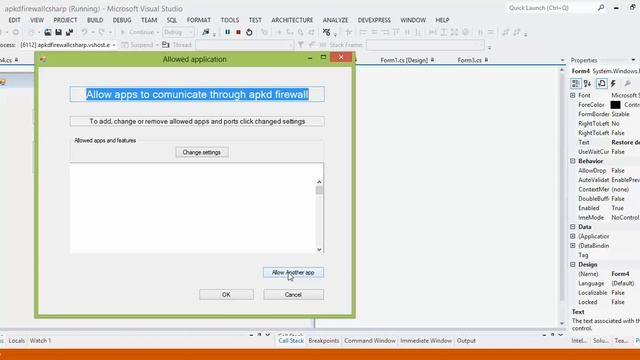The image size is (640, 360).
Task: Open the Output tab
Action: click(466, 340)
